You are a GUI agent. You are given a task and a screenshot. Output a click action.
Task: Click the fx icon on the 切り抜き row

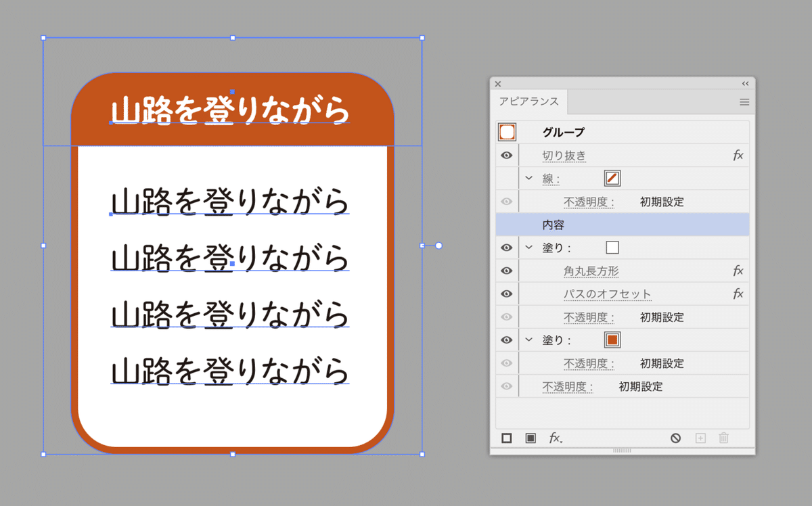[x=738, y=156]
